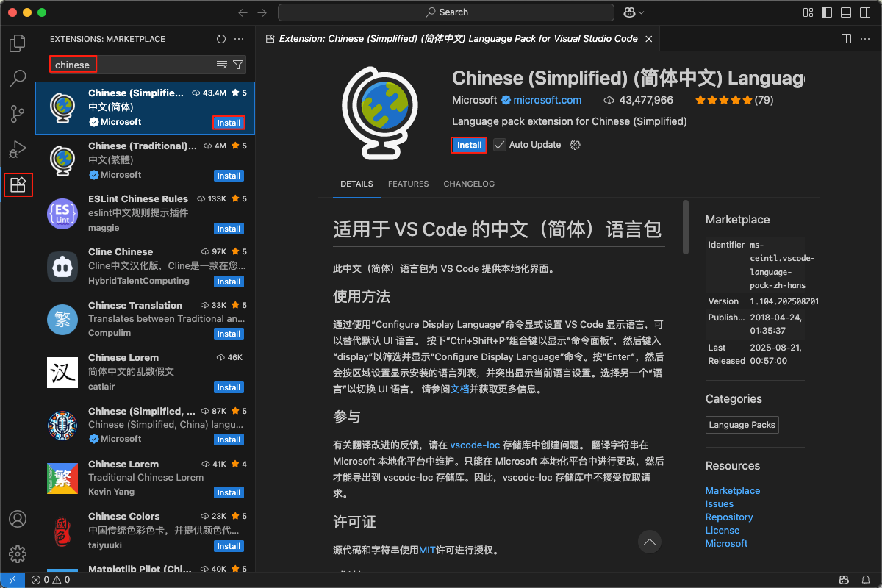Select the Extension: Chinese (Simplified) editor tab

point(457,39)
